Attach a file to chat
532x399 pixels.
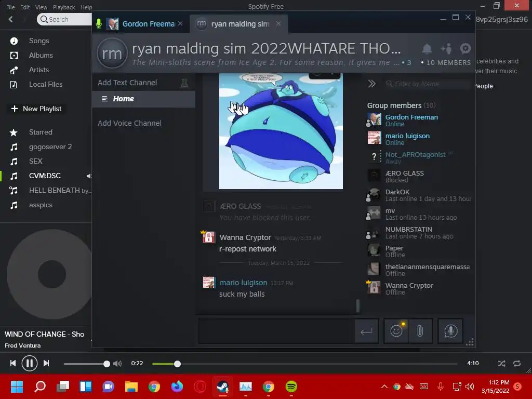(x=420, y=331)
